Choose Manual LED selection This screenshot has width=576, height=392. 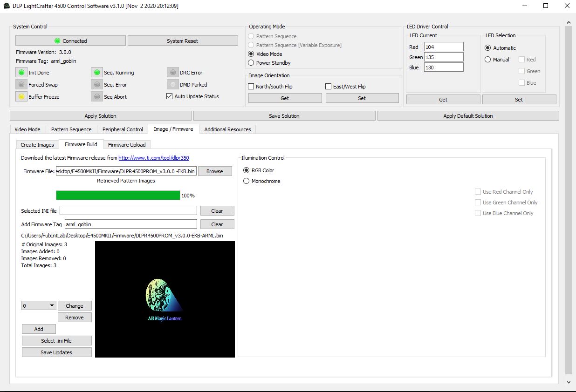(488, 60)
